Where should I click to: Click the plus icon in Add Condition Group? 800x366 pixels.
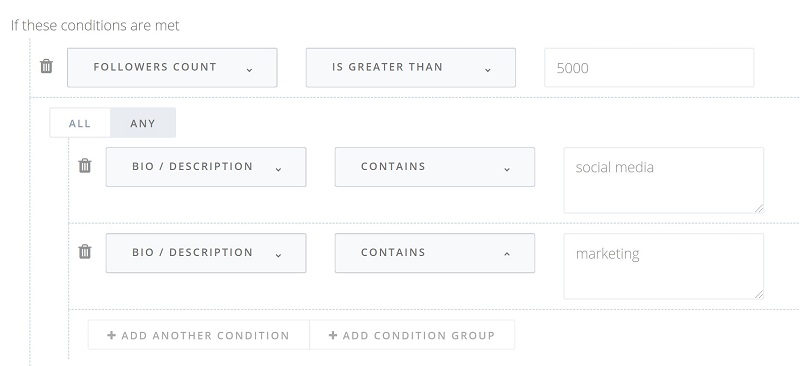click(x=333, y=335)
